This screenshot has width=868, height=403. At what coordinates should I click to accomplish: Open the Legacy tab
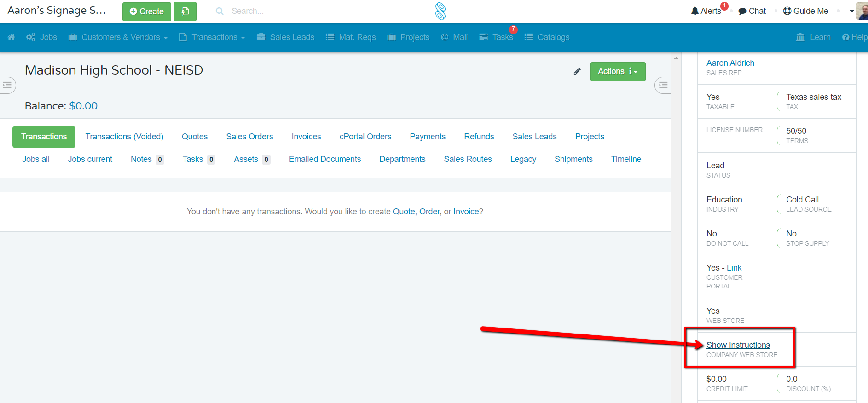pos(523,159)
